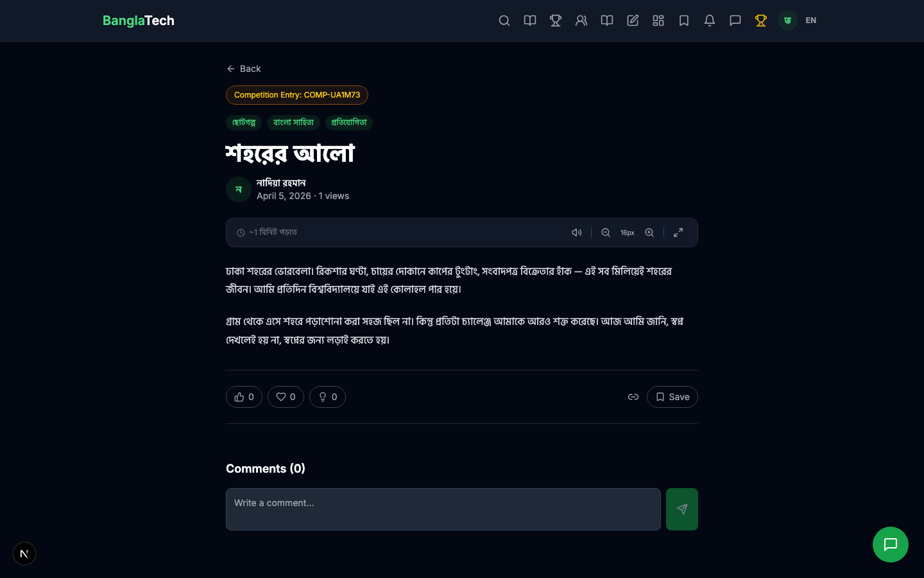Open search from the top navigation

click(504, 21)
